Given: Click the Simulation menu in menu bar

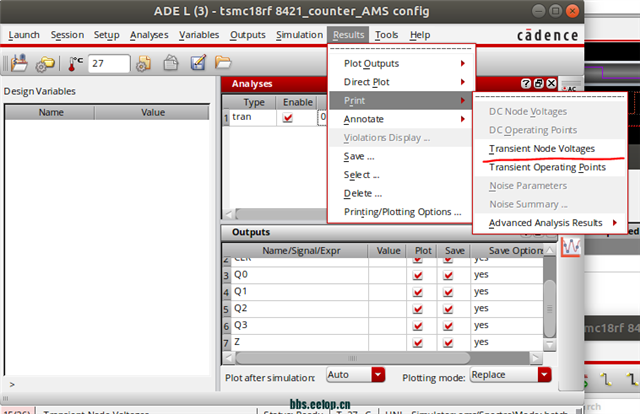Looking at the screenshot, I should (x=299, y=35).
